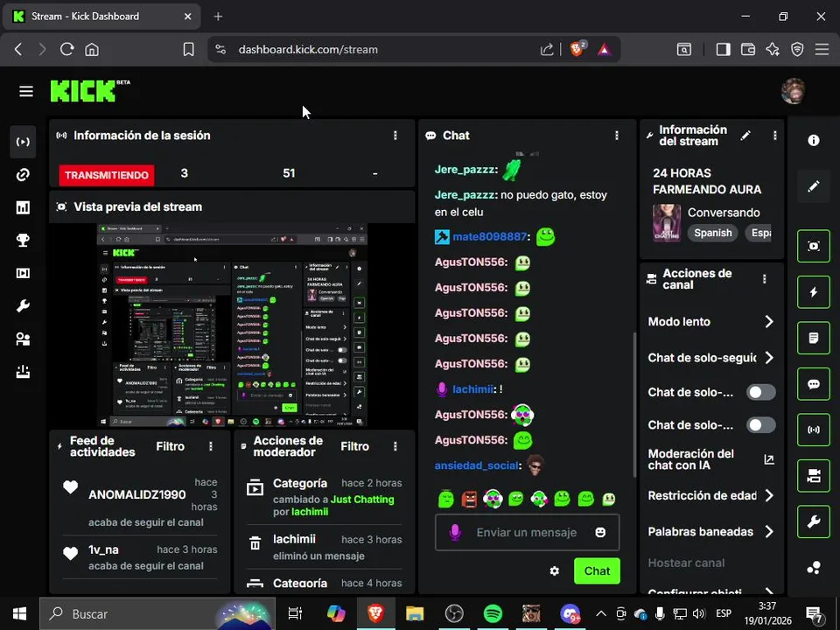The height and width of the screenshot is (630, 840).
Task: Click the address bar URL
Action: click(308, 49)
